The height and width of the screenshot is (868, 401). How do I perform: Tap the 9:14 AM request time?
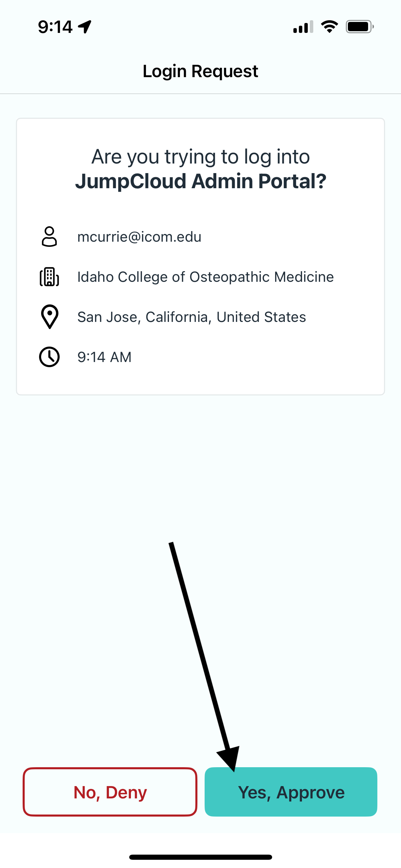(x=105, y=357)
